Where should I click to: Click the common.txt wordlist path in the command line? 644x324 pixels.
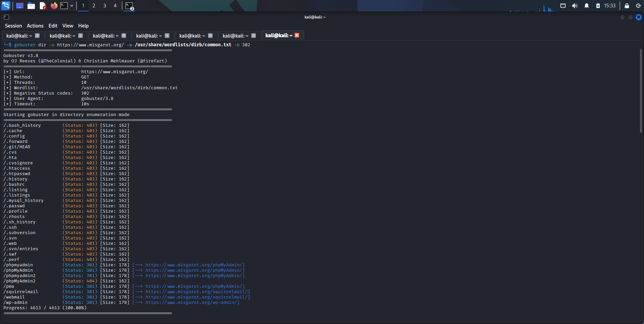click(x=183, y=45)
